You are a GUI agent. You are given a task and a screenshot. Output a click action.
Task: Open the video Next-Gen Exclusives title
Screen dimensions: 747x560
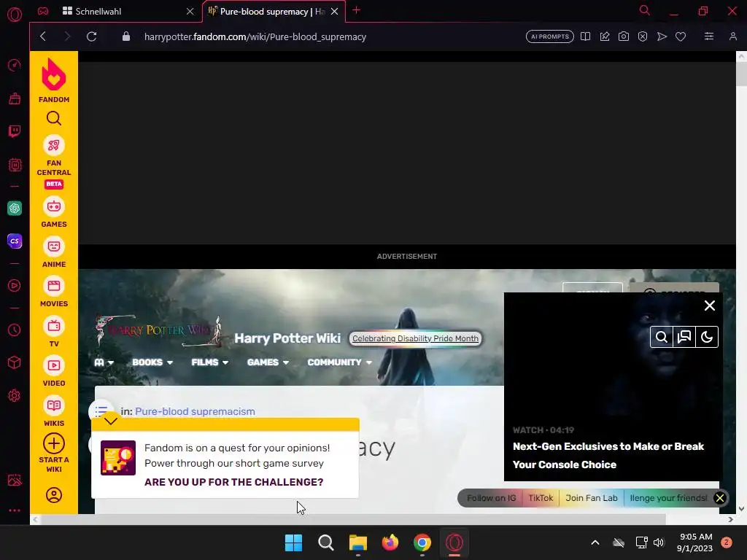[x=608, y=455]
